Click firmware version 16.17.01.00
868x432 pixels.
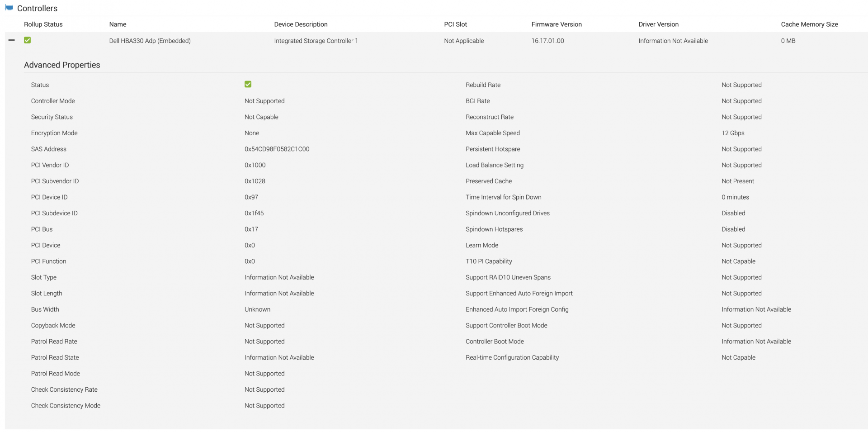coord(547,41)
